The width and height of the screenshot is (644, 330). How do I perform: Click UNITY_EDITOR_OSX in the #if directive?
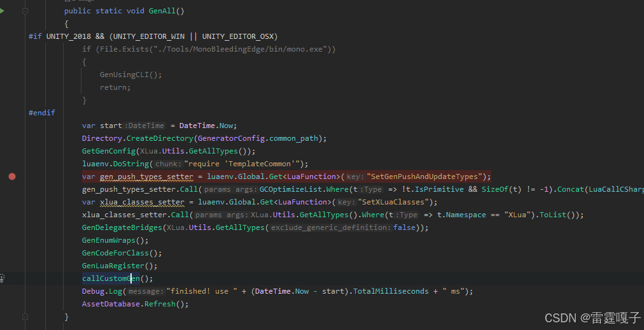click(x=238, y=36)
